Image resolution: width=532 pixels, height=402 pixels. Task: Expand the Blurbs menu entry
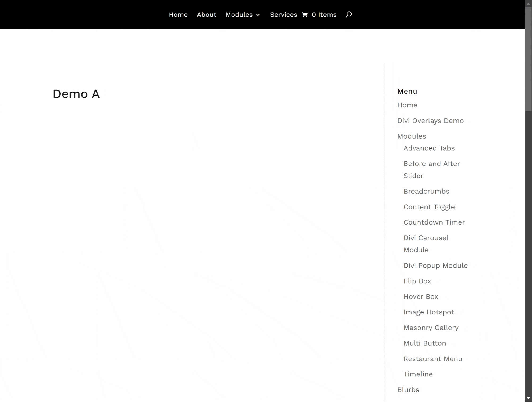408,389
